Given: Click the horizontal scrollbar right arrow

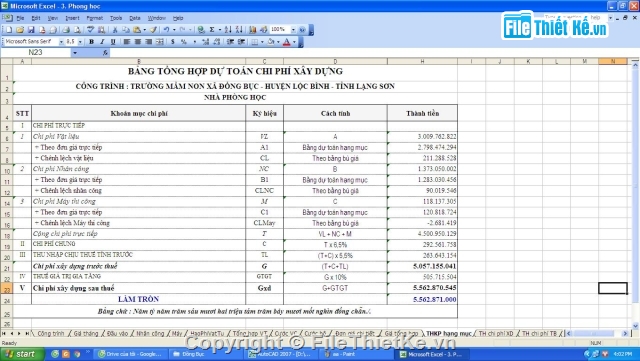Looking at the screenshot, I should (x=625, y=334).
